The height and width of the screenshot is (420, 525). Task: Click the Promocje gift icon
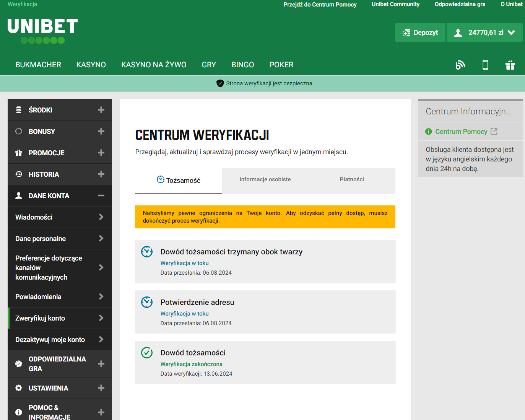pyautogui.click(x=18, y=153)
